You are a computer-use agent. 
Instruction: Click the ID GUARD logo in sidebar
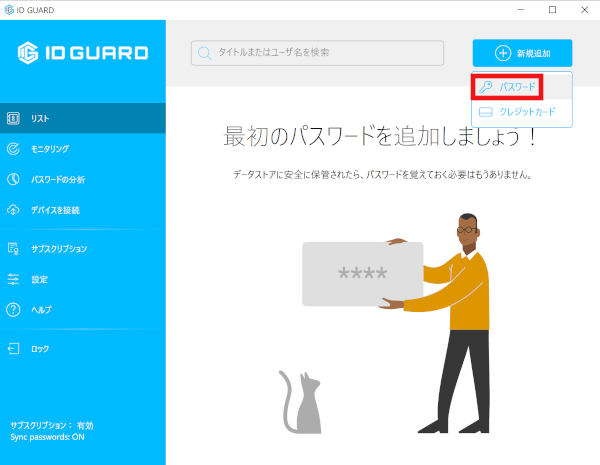point(83,53)
